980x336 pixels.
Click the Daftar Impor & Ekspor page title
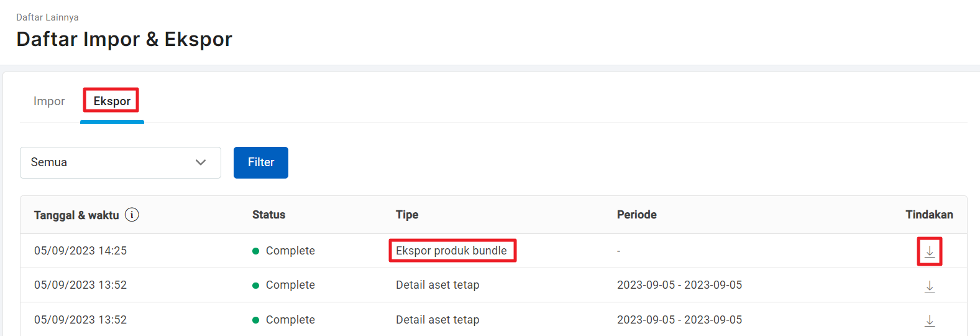coord(124,39)
